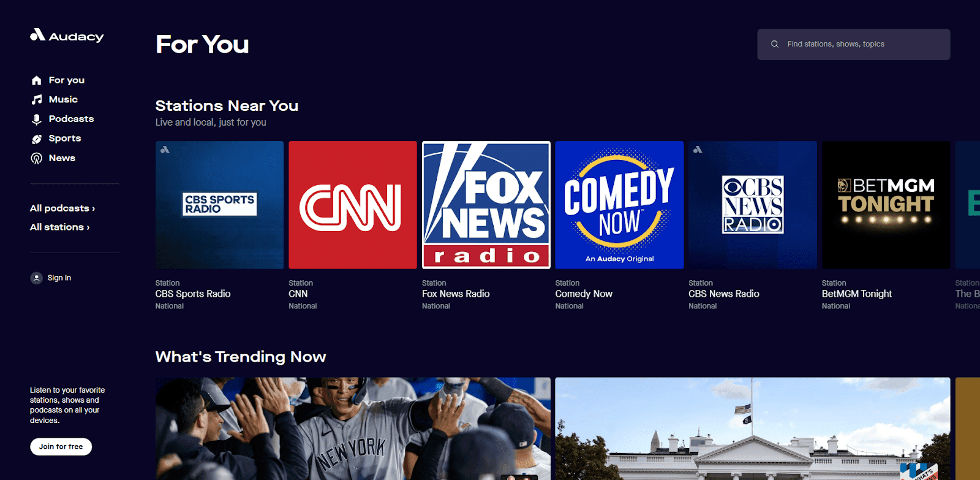The height and width of the screenshot is (480, 980).
Task: Open the CNN station tile
Action: tap(353, 205)
